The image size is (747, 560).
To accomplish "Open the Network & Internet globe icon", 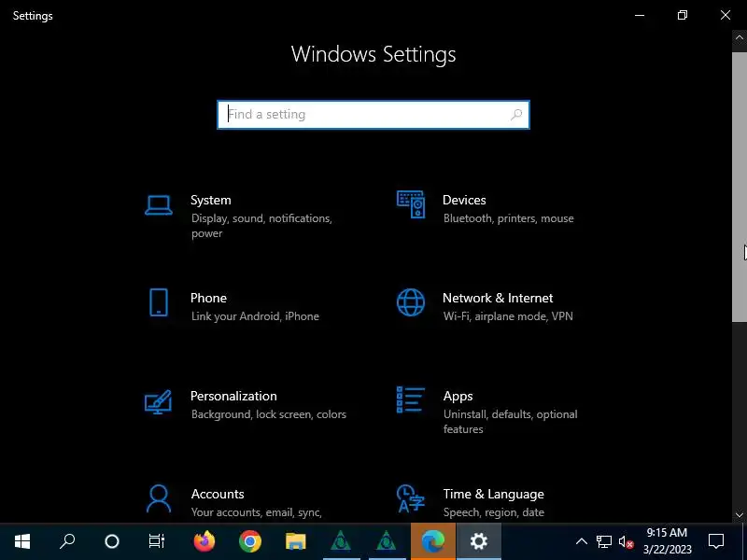I will pyautogui.click(x=411, y=302).
